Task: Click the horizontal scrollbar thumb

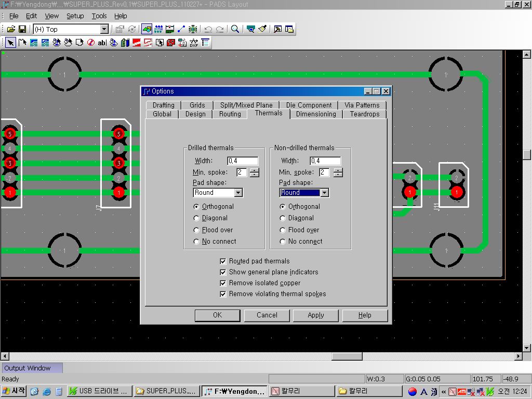Action: (347, 356)
